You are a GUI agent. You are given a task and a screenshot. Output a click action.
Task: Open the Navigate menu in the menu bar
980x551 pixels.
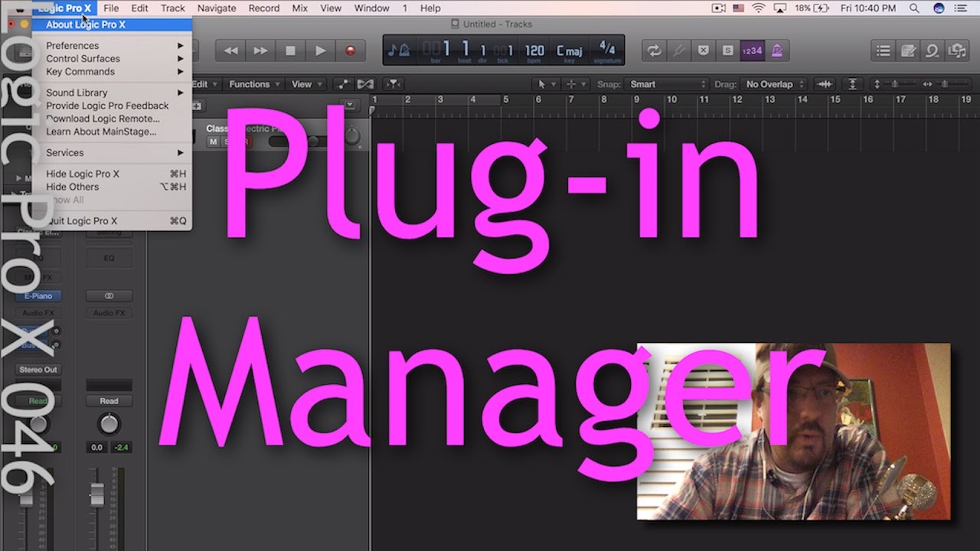(217, 8)
